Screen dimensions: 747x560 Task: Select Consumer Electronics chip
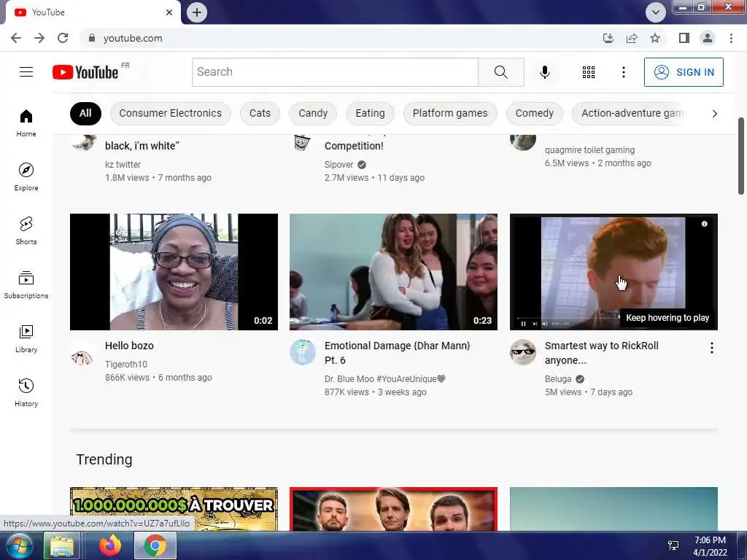coord(171,113)
